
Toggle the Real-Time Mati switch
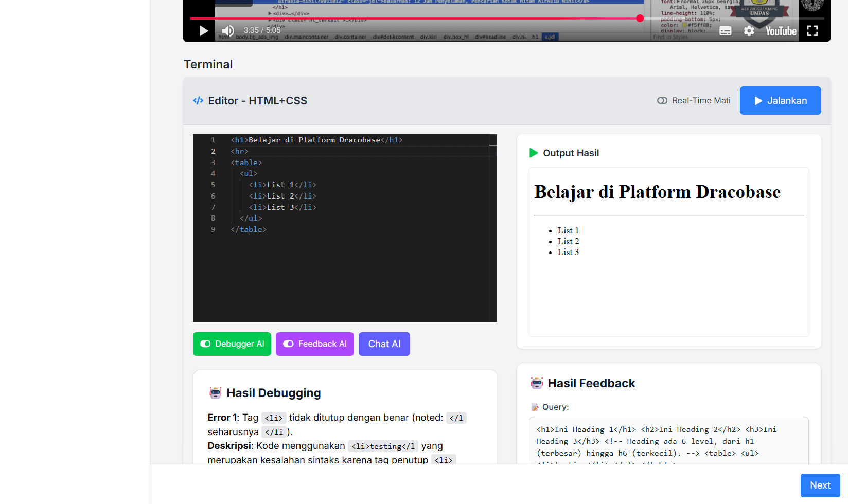[x=662, y=101]
